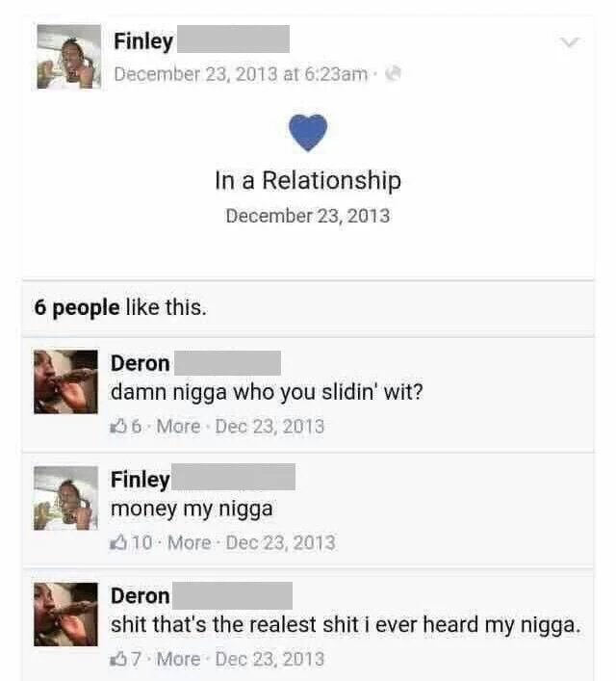Like Deron's first comment via thumbs-up icon
The width and height of the screenshot is (616, 681).
(x=117, y=427)
